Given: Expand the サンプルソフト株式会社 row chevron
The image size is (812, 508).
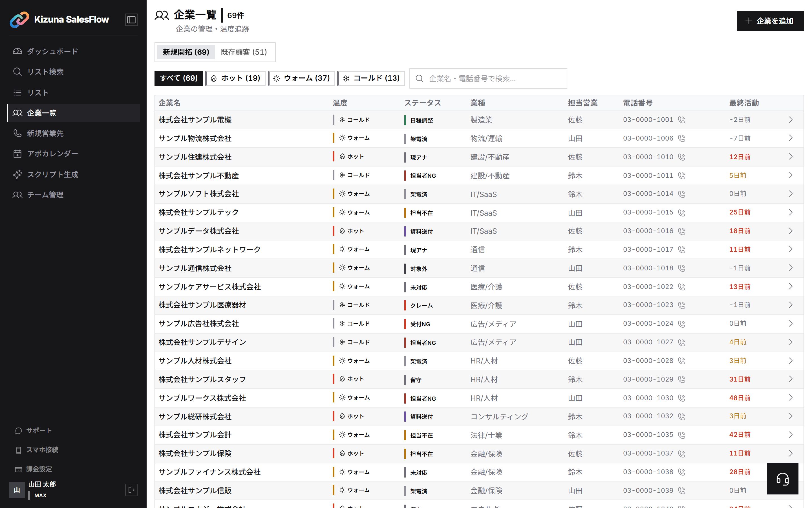Looking at the screenshot, I should coord(791,194).
